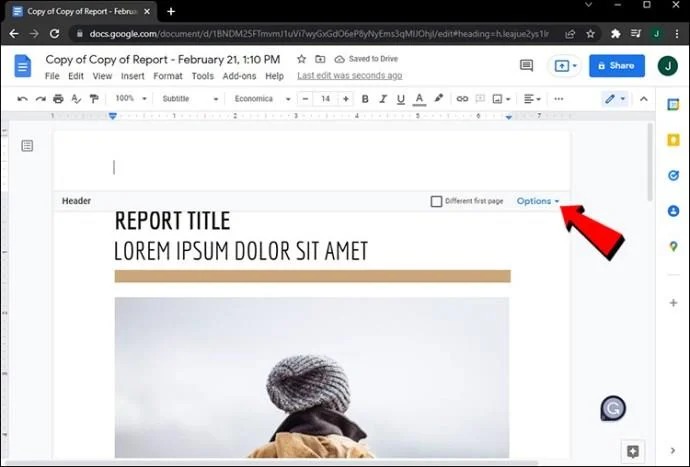
Task: Open the Insert image dropdown
Action: click(501, 99)
